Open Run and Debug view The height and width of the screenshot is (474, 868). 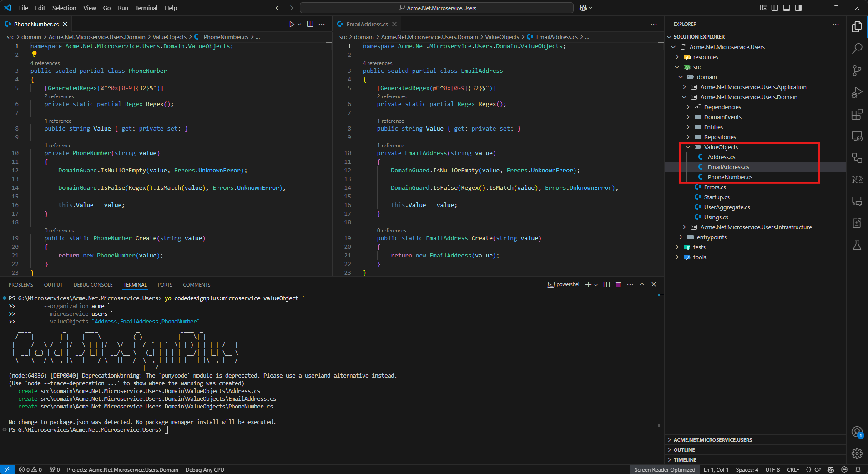(857, 92)
